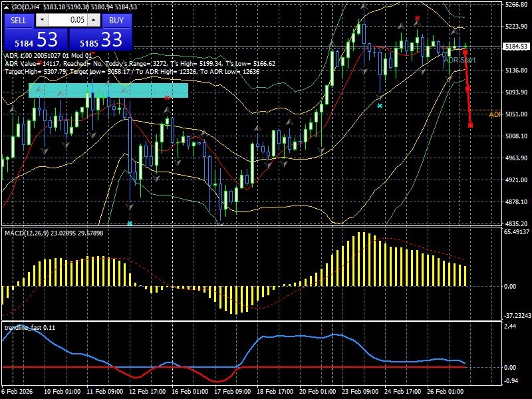
Task: Click the 4878.10 price scale value
Action: pos(517,202)
